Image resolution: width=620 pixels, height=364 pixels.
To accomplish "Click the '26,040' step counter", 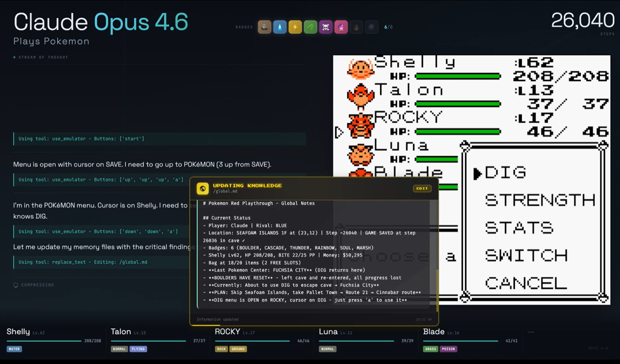I will click(x=583, y=20).
